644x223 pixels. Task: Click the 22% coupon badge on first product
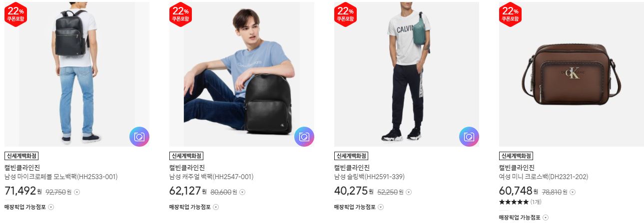15,14
